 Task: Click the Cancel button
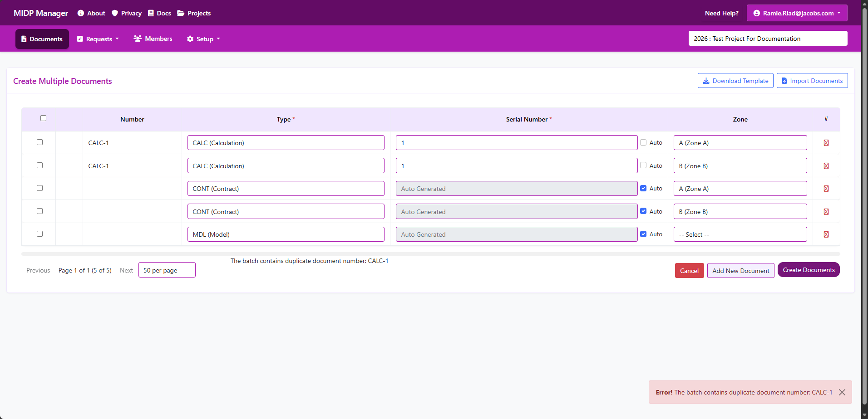click(689, 271)
